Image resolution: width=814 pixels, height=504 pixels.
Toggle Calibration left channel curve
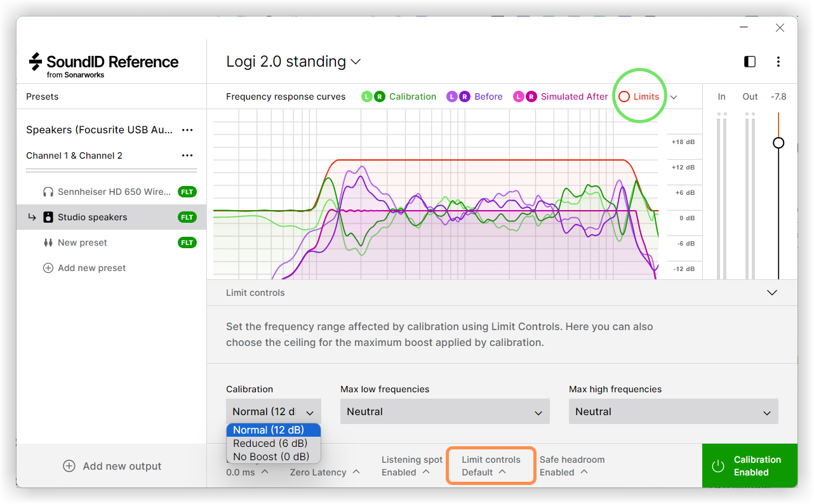click(367, 96)
